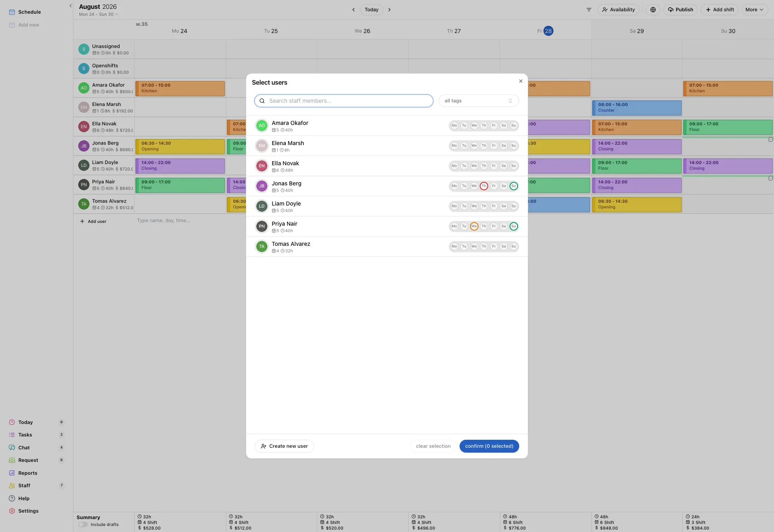The image size is (774, 532).
Task: Click Create new user button
Action: 284,446
